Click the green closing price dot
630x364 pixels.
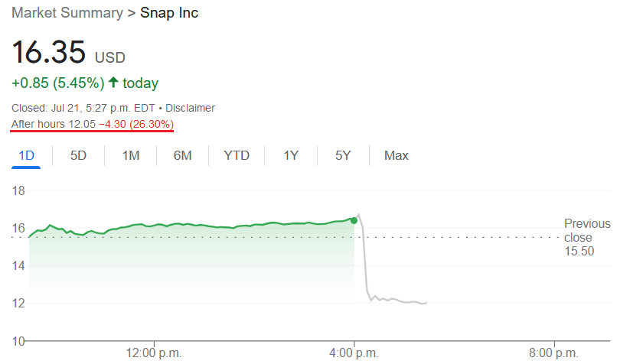[x=354, y=220]
